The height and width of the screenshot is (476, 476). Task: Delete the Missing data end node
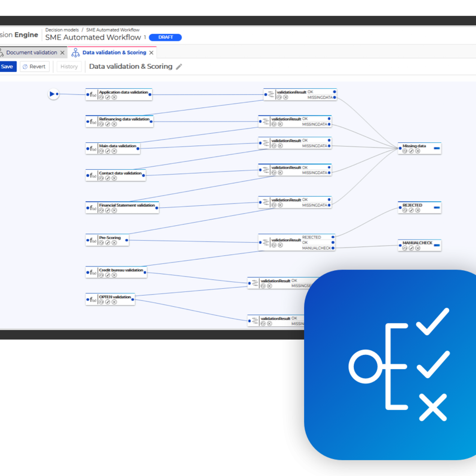click(x=418, y=151)
